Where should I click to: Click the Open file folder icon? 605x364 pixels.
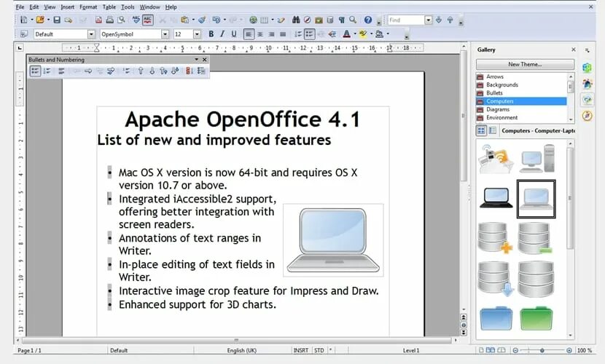point(40,20)
